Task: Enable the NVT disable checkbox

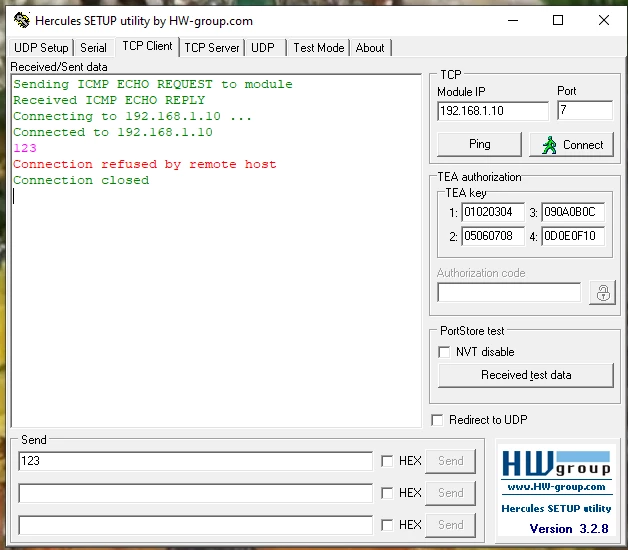Action: 444,352
